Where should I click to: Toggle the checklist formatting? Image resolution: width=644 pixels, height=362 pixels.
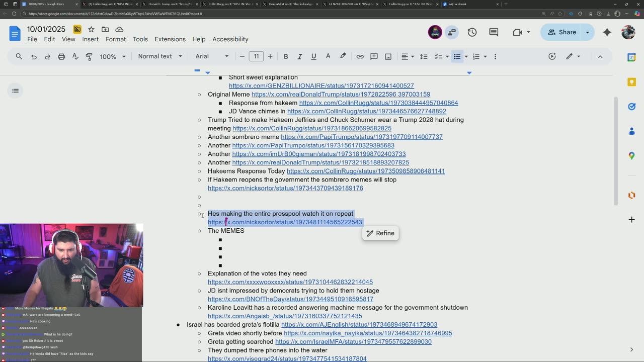438,56
